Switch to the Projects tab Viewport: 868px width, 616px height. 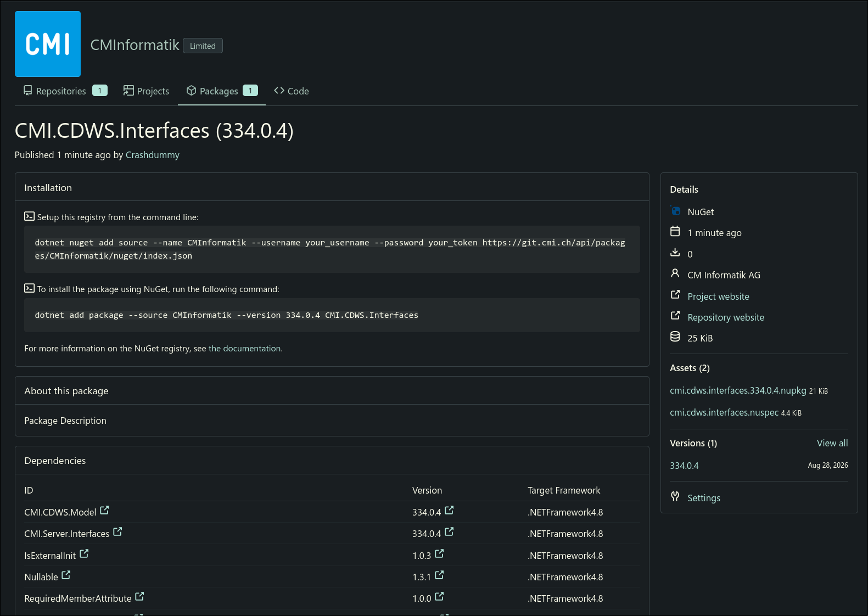[x=146, y=91]
